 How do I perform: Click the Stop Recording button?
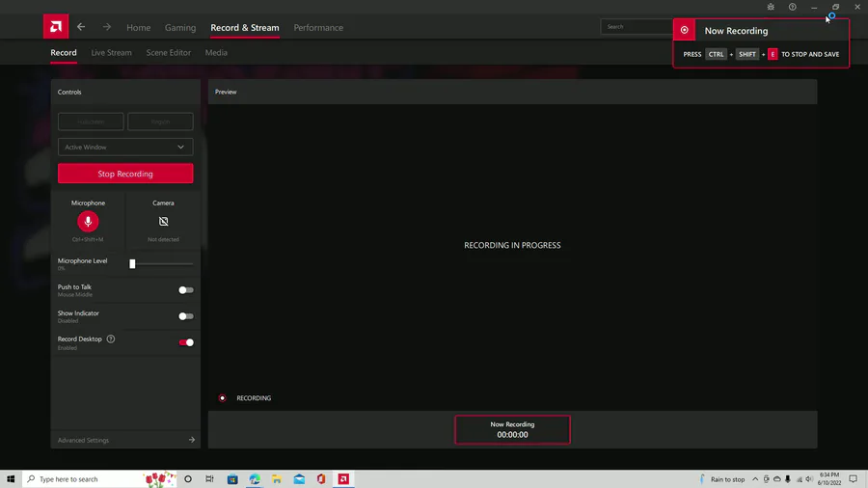(125, 174)
